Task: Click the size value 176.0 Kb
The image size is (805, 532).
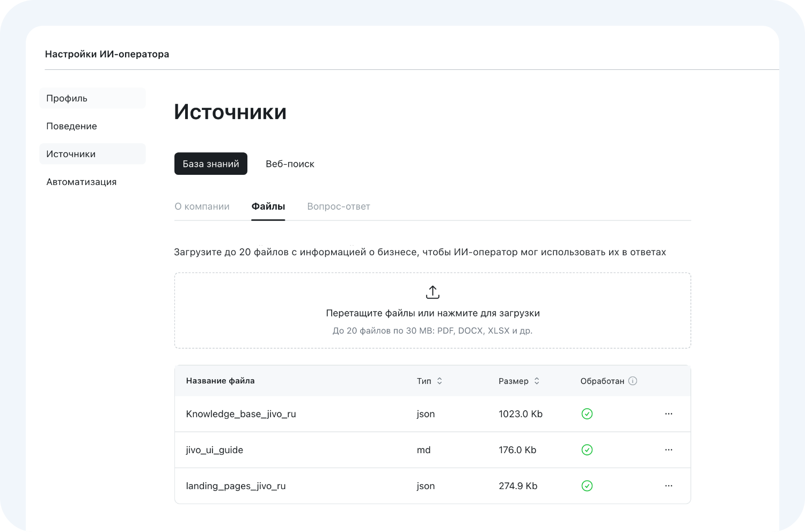Action: click(517, 450)
